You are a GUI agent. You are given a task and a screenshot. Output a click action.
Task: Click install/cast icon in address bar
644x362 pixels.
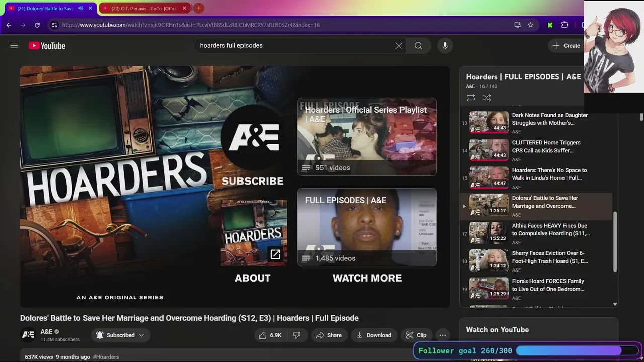click(x=517, y=25)
